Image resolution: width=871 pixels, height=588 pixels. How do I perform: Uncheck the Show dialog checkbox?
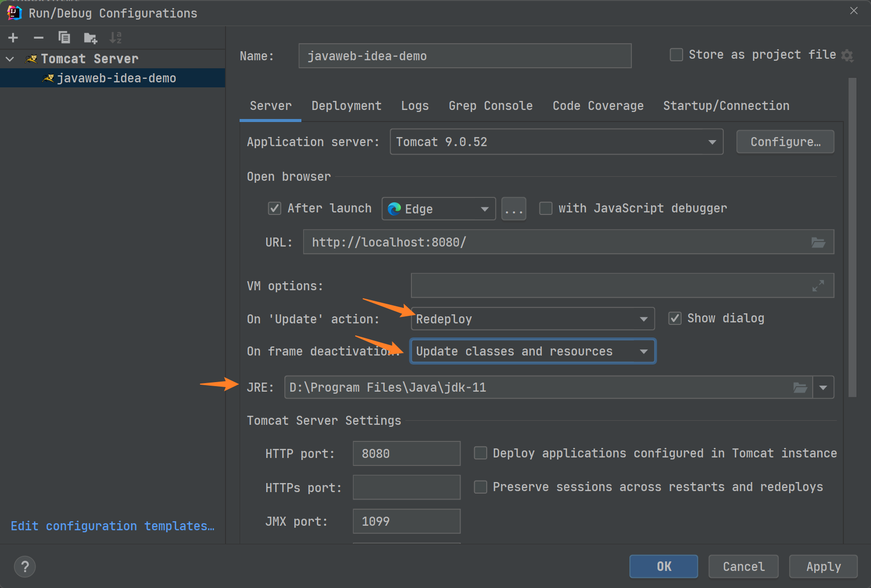pos(675,318)
